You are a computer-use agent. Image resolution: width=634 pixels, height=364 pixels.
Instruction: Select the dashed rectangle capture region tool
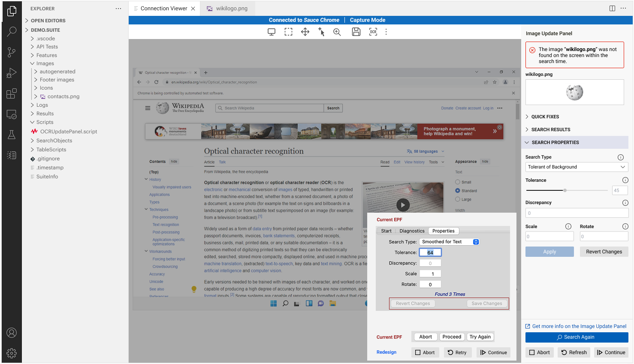point(288,32)
